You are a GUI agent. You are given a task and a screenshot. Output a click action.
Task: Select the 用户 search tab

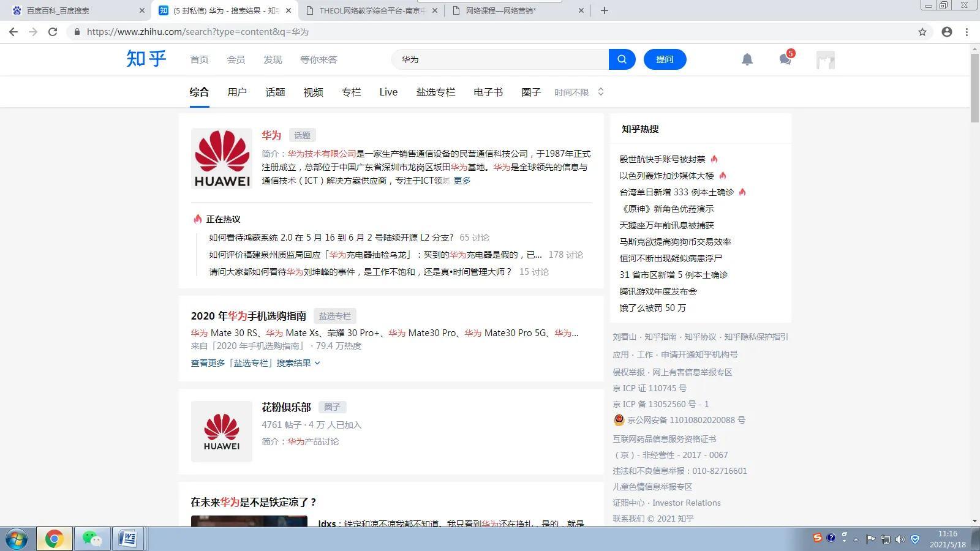coord(237,92)
